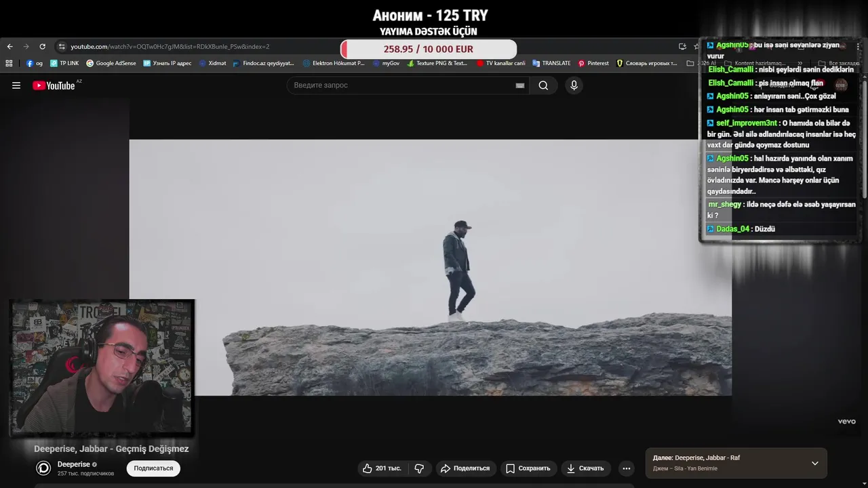Image resolution: width=868 pixels, height=488 pixels.
Task: Click chat username self_improvem3nt
Action: point(747,123)
